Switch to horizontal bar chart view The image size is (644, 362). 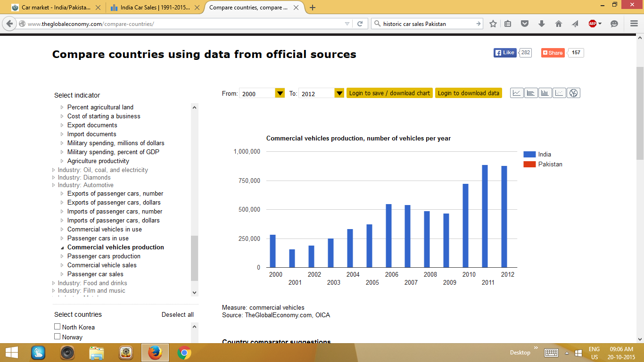[531, 93]
